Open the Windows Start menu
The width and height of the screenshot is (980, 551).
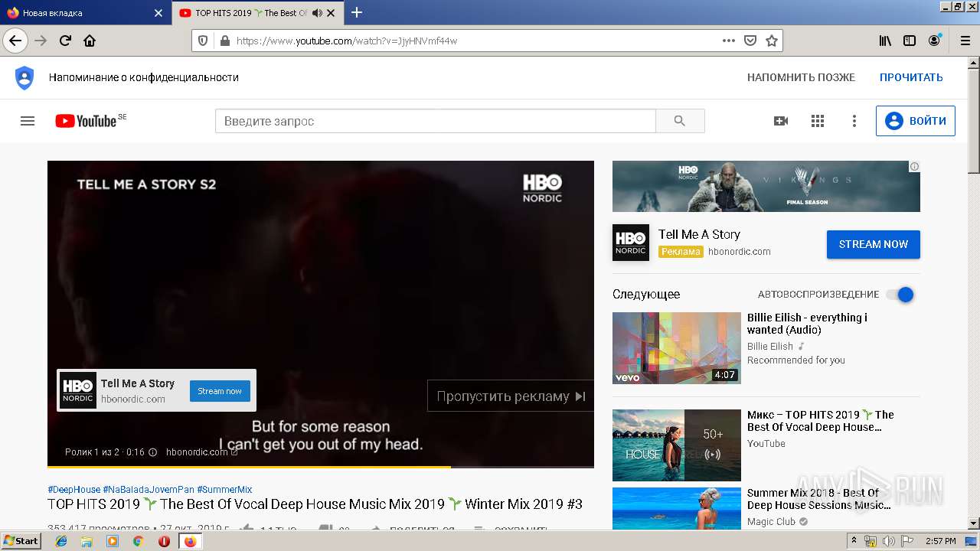pos(21,540)
